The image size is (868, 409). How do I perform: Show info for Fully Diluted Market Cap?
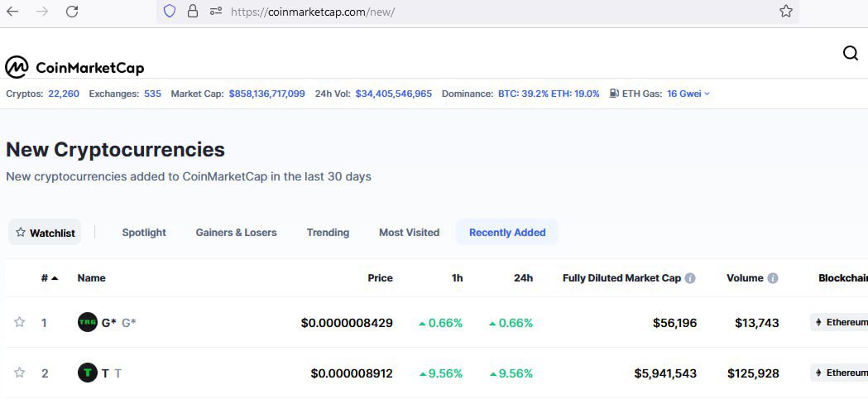(x=690, y=278)
